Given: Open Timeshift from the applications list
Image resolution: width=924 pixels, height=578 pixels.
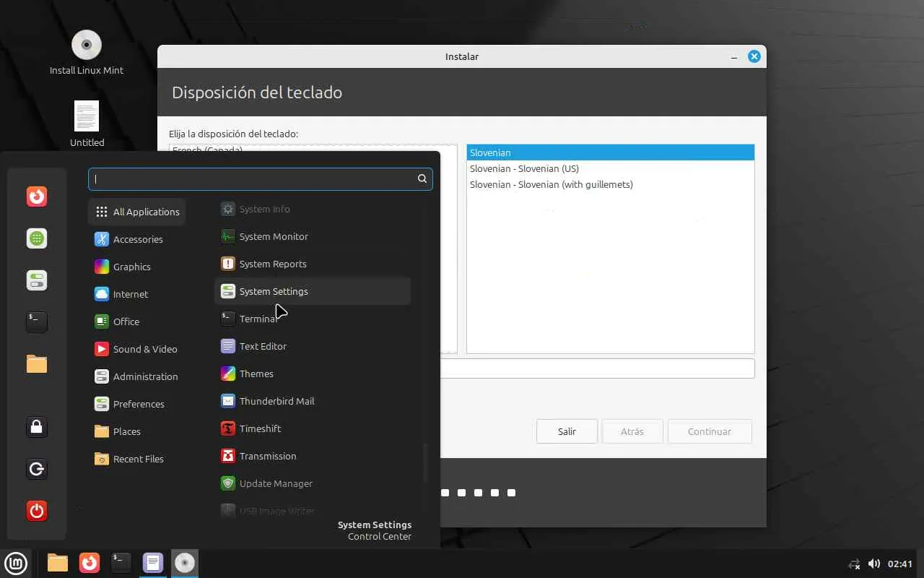Looking at the screenshot, I should point(313,428).
